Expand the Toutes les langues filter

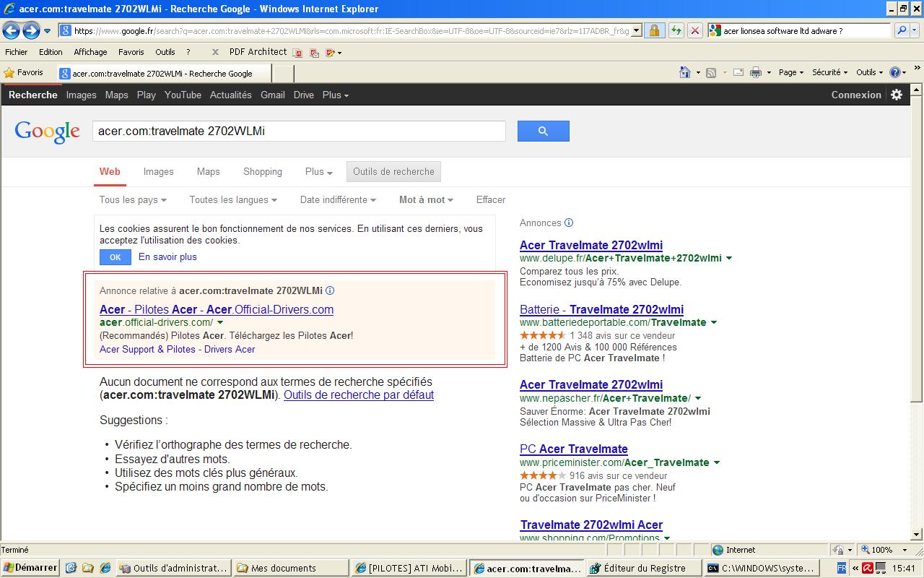click(233, 199)
